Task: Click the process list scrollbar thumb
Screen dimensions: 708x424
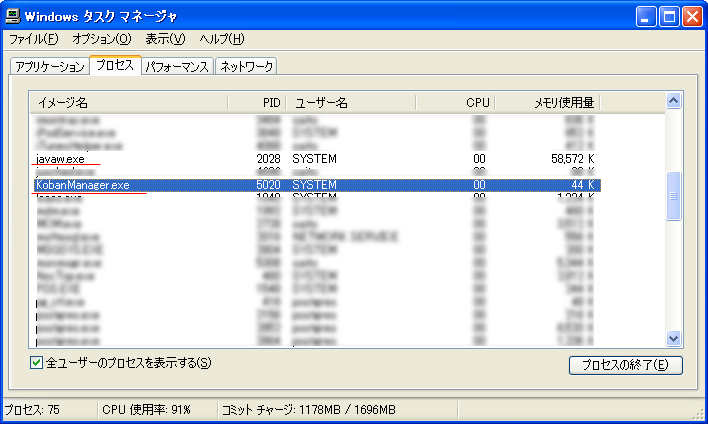Action: [673, 196]
